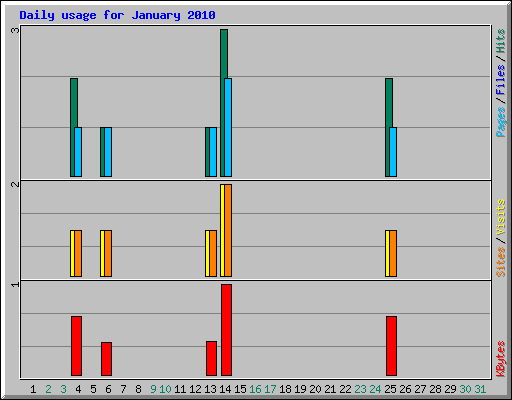This screenshot has width=512, height=400.
Task: Select the yellow 'Visits' legend label
Action: pos(501,217)
